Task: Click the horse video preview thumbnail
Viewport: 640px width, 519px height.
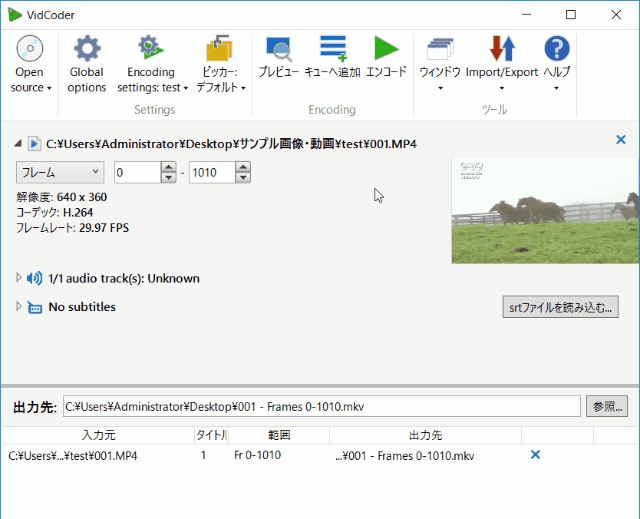Action: pos(545,211)
